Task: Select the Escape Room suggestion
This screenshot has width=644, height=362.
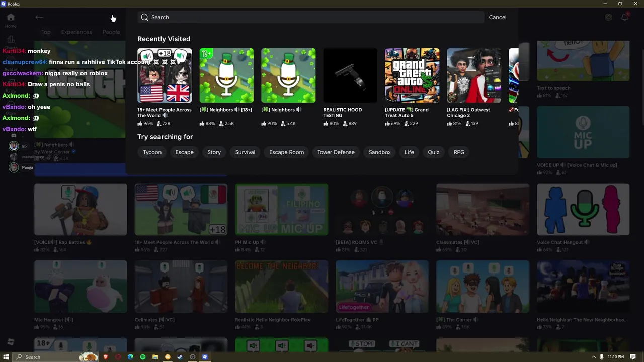Action: click(x=286, y=152)
